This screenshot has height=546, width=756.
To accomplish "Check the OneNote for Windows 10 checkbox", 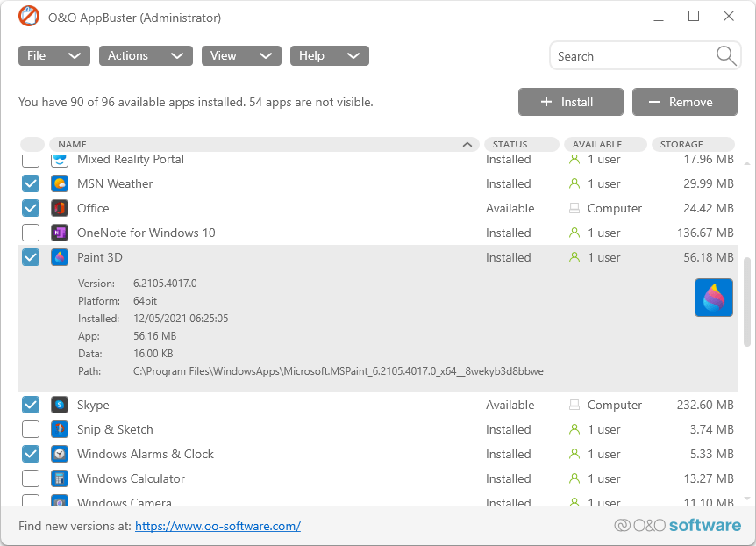I will (x=31, y=233).
